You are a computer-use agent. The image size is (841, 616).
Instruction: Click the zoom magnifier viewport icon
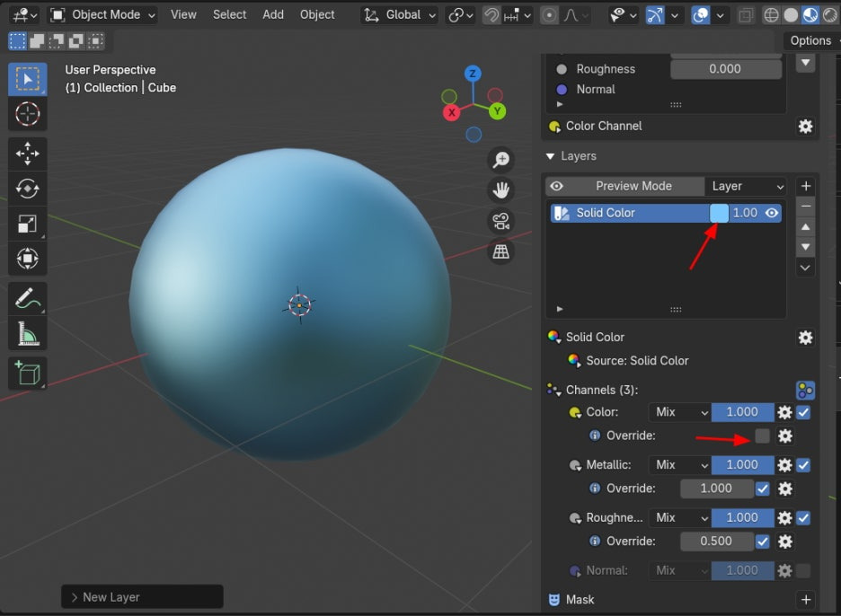[x=501, y=159]
